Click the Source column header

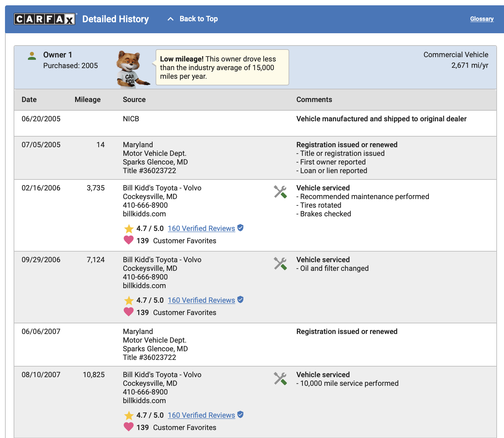(x=134, y=100)
